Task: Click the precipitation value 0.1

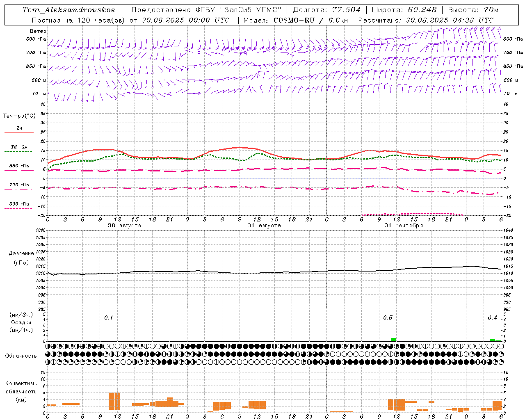Action: (x=108, y=317)
